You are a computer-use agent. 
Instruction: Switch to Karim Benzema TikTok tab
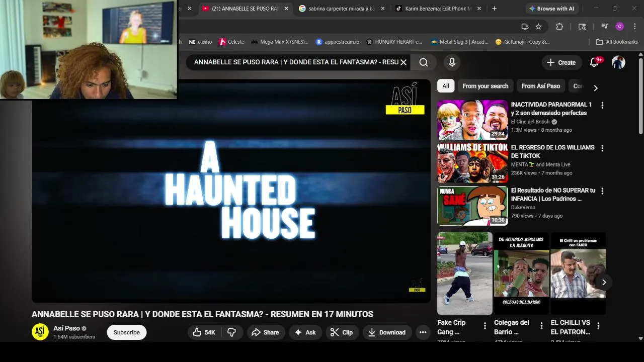pos(438,9)
